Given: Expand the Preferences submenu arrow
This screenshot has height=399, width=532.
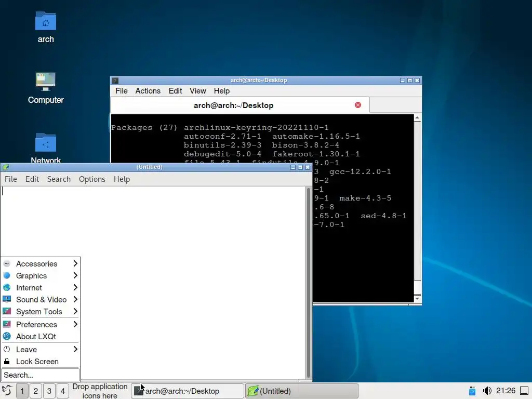Looking at the screenshot, I should 75,324.
